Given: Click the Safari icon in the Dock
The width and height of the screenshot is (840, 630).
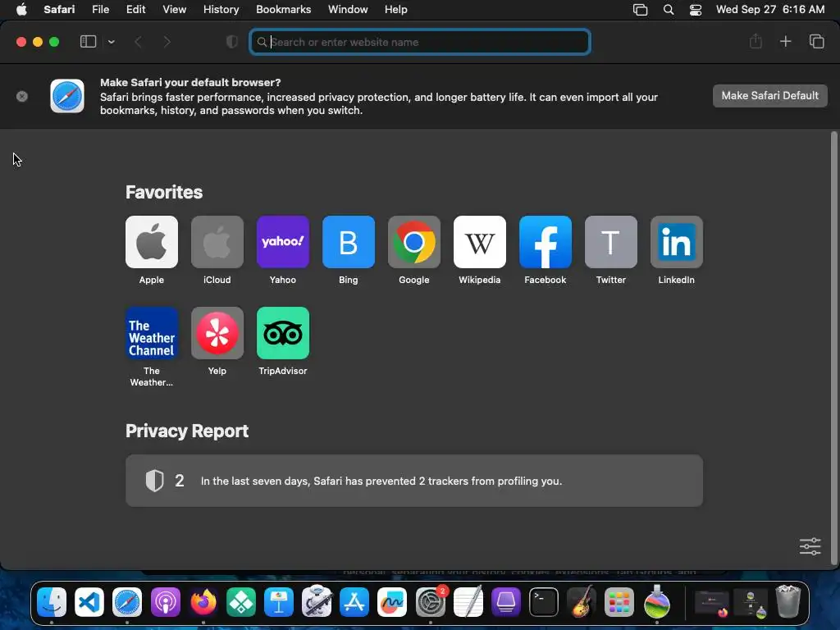Looking at the screenshot, I should (x=127, y=601).
